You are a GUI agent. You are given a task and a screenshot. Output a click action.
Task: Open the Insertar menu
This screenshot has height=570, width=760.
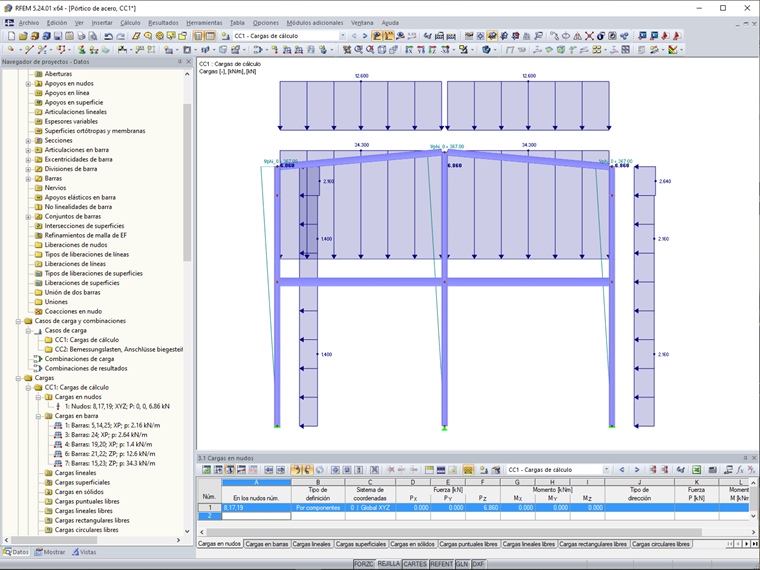pyautogui.click(x=102, y=23)
